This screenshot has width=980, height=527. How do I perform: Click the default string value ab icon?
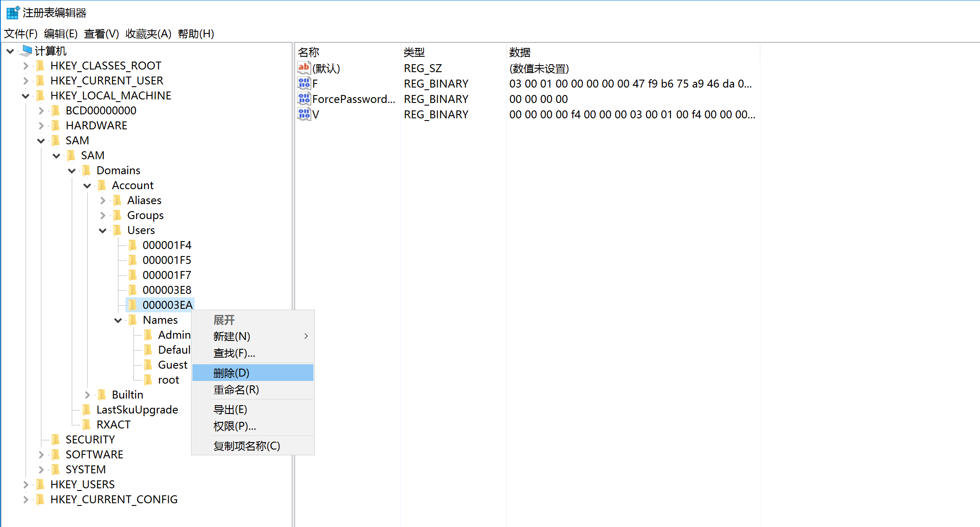(304, 68)
